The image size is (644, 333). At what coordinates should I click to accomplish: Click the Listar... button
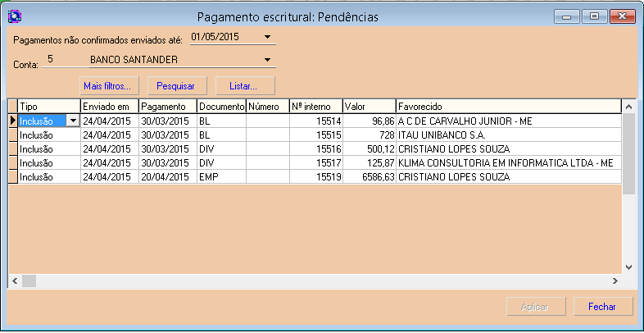(x=245, y=86)
